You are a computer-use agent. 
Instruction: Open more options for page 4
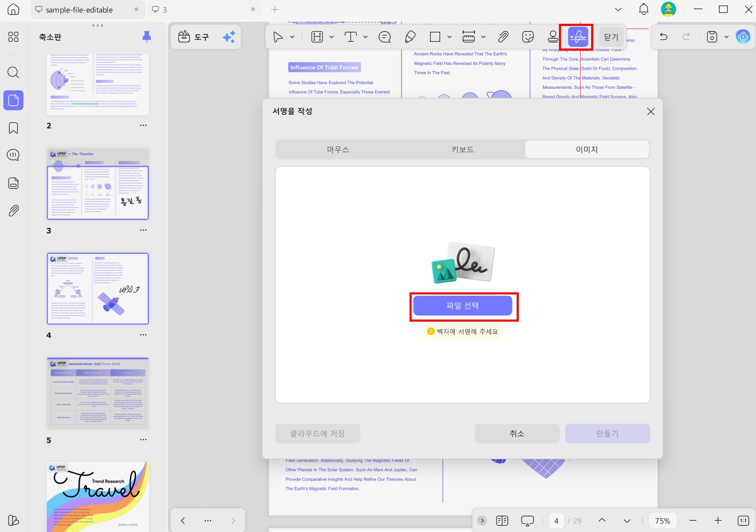point(143,335)
